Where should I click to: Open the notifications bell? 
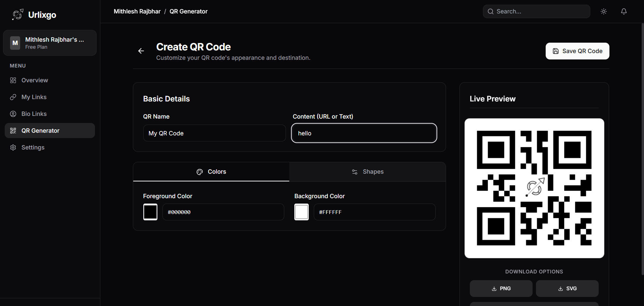click(624, 11)
